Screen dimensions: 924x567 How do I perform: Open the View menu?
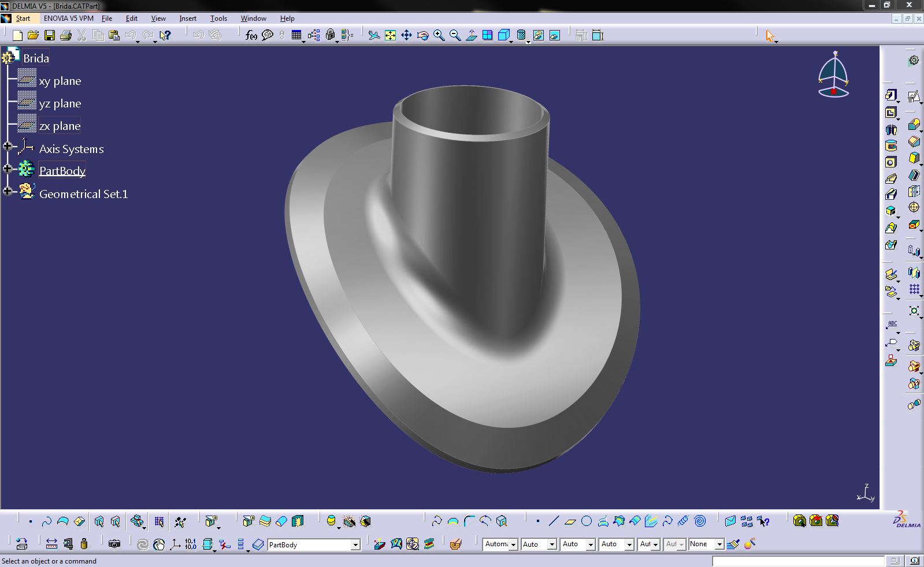(x=158, y=18)
